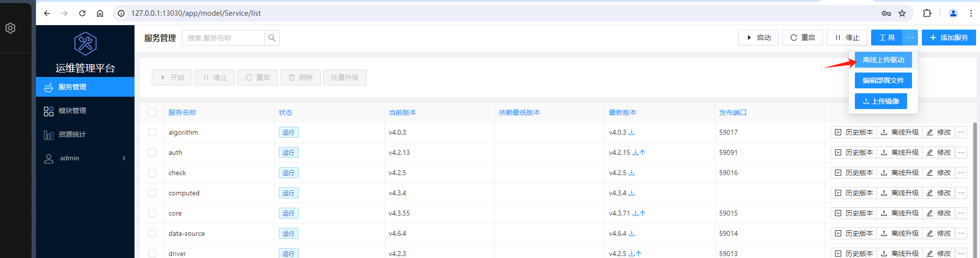Reload the page with the refresh icon
This screenshot has height=258, width=980.
click(82, 13)
